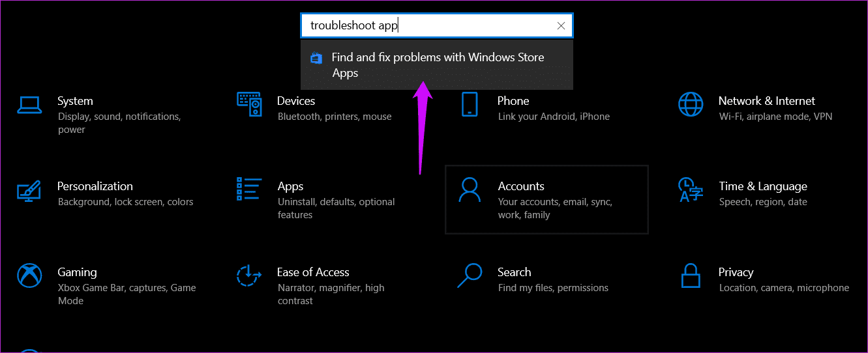Screen dimensions: 868x353
Task: Clear the search box with X
Action: [x=561, y=26]
